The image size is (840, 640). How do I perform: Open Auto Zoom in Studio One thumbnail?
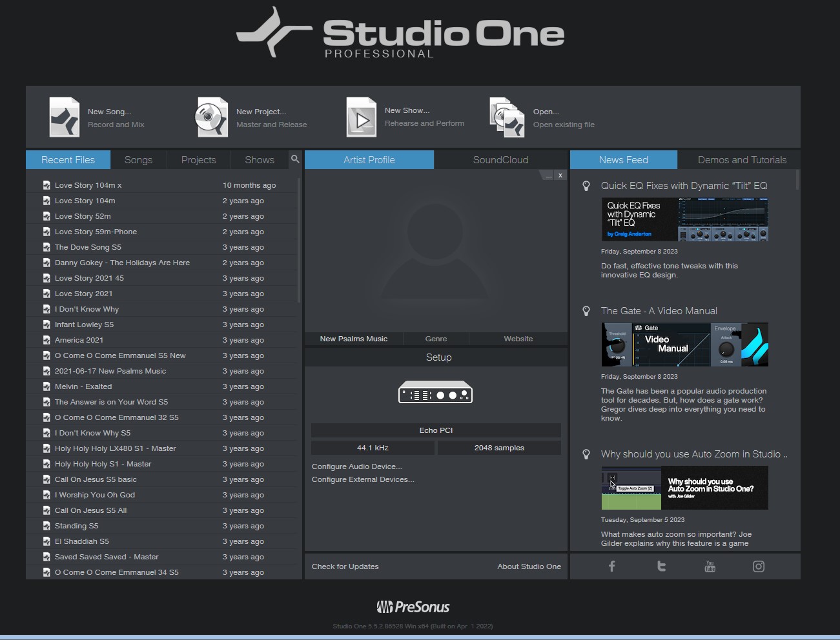pyautogui.click(x=684, y=488)
